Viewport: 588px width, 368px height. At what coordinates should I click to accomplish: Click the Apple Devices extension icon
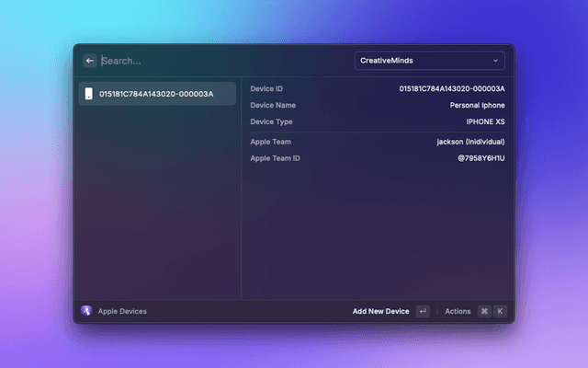86,311
